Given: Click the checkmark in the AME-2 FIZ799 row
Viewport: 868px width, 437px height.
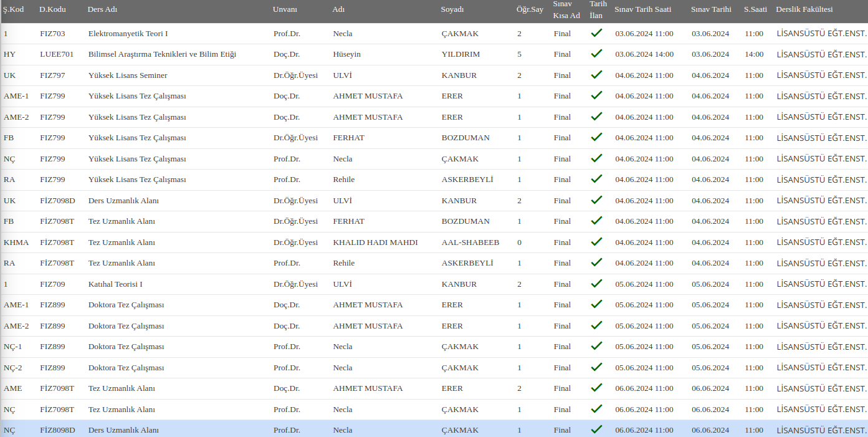Looking at the screenshot, I should pos(596,117).
